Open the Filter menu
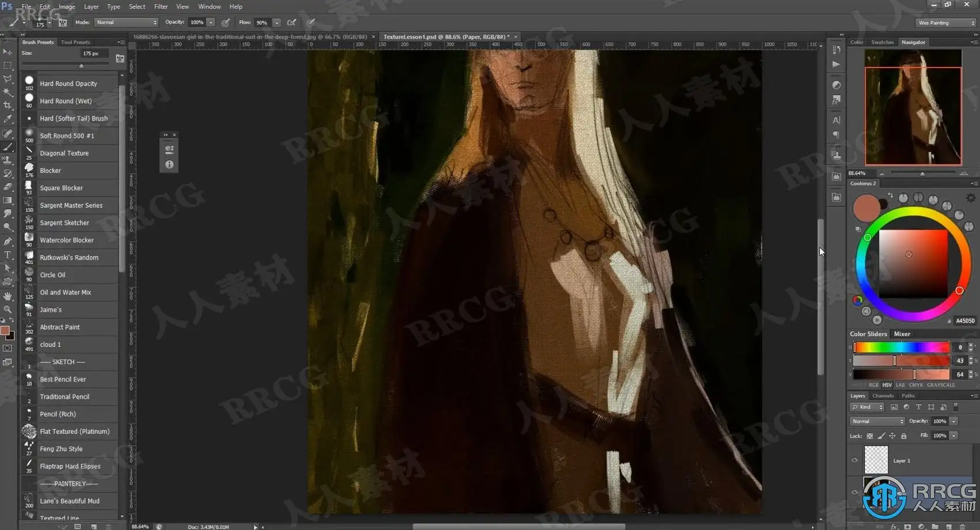Image resolution: width=980 pixels, height=530 pixels. [161, 6]
